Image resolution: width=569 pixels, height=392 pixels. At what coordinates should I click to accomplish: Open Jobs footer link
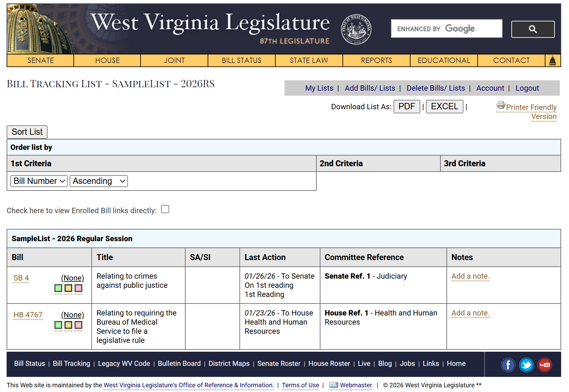[407, 364]
